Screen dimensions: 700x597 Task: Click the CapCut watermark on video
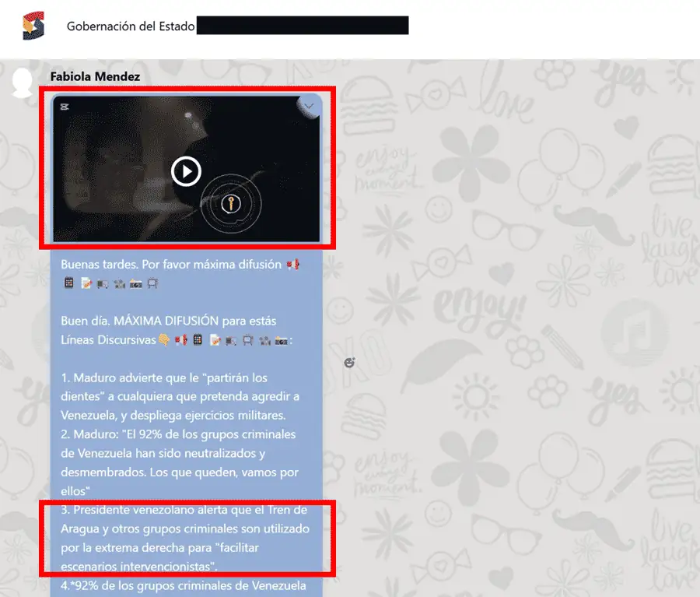(x=65, y=107)
